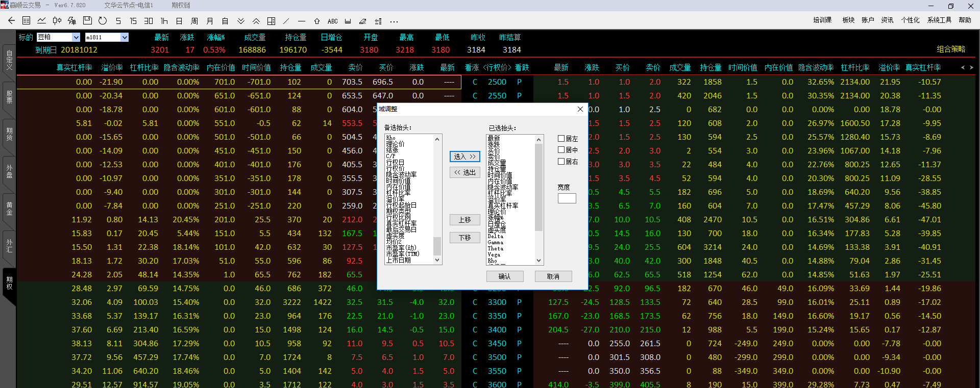Click the double-chevron down expand icon

(241, 21)
